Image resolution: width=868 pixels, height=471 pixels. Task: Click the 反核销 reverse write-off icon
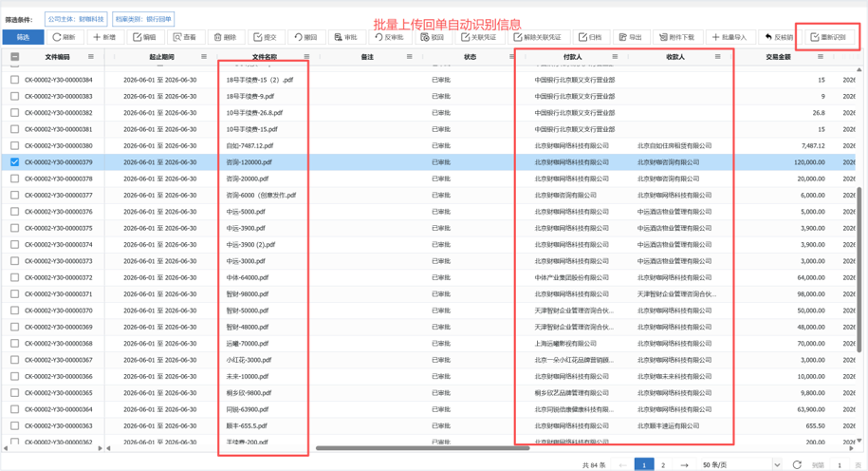pyautogui.click(x=768, y=37)
